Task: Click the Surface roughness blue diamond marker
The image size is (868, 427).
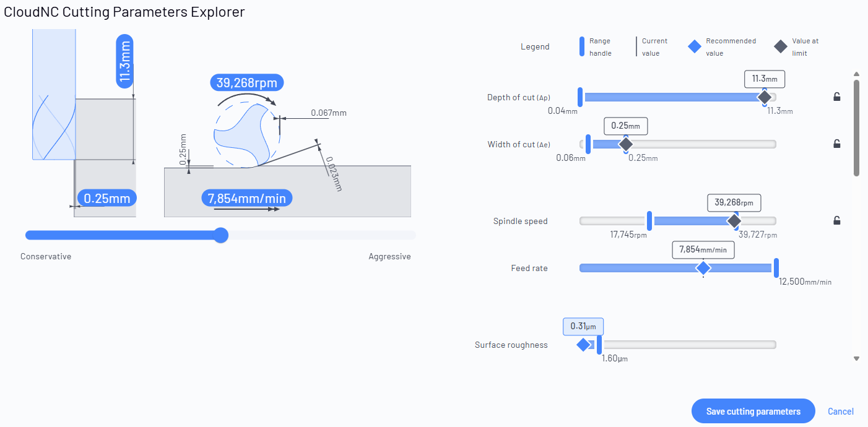Action: (583, 345)
